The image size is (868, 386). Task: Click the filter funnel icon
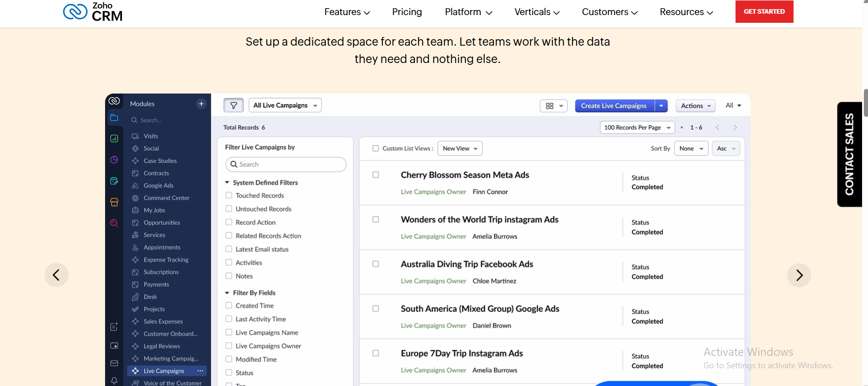pos(233,105)
